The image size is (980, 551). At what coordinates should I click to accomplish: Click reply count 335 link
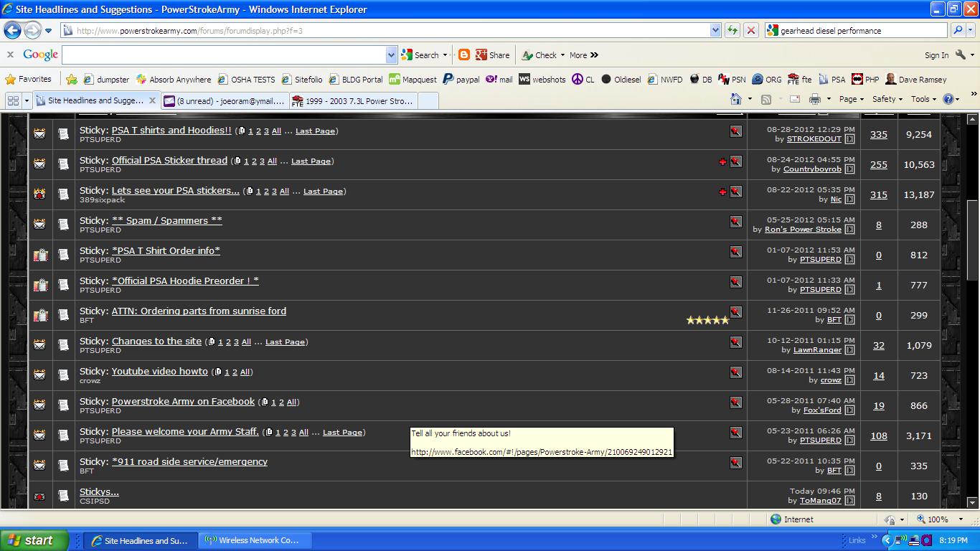tap(879, 134)
